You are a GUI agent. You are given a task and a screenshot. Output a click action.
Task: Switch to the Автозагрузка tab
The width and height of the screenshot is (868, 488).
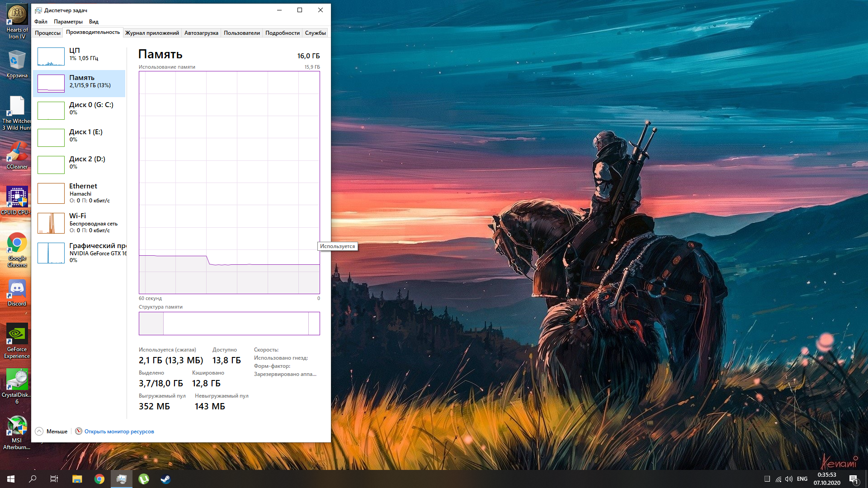[201, 33]
